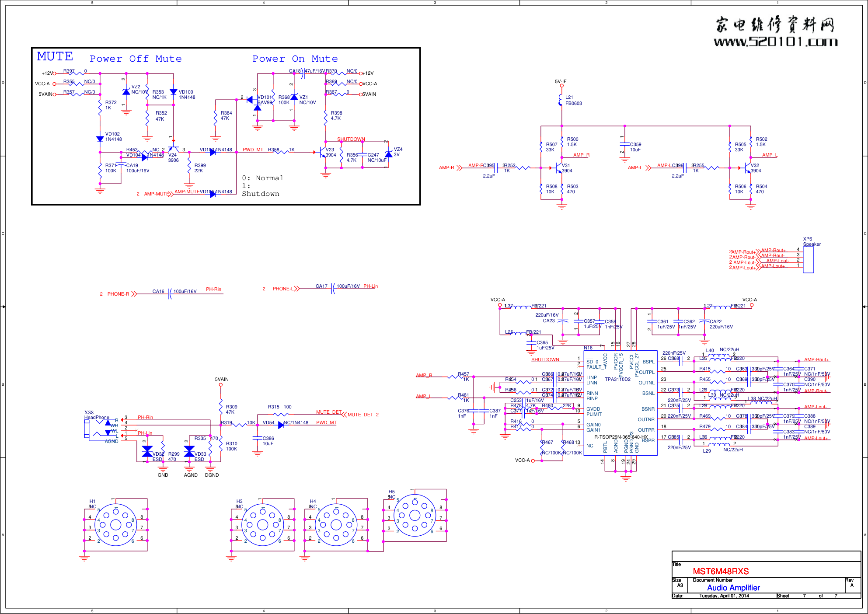Click the AMP-L input port

[639, 167]
